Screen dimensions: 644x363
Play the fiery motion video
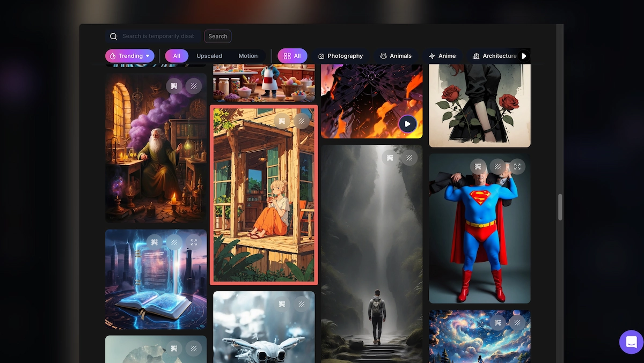tap(407, 124)
